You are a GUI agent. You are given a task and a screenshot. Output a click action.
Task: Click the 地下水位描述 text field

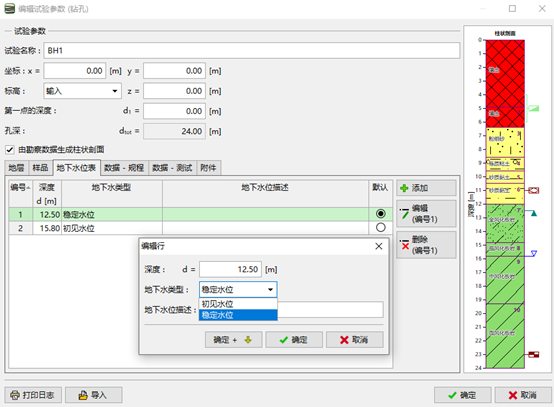[x=330, y=310]
